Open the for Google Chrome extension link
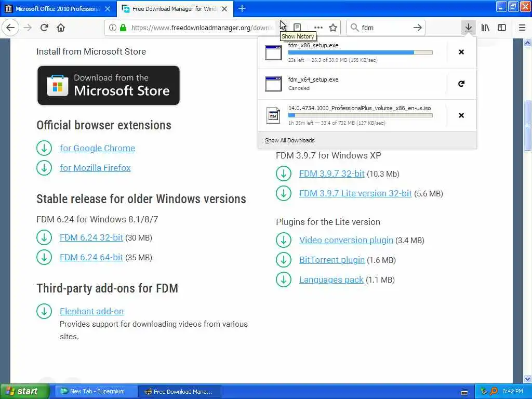 [x=97, y=148]
